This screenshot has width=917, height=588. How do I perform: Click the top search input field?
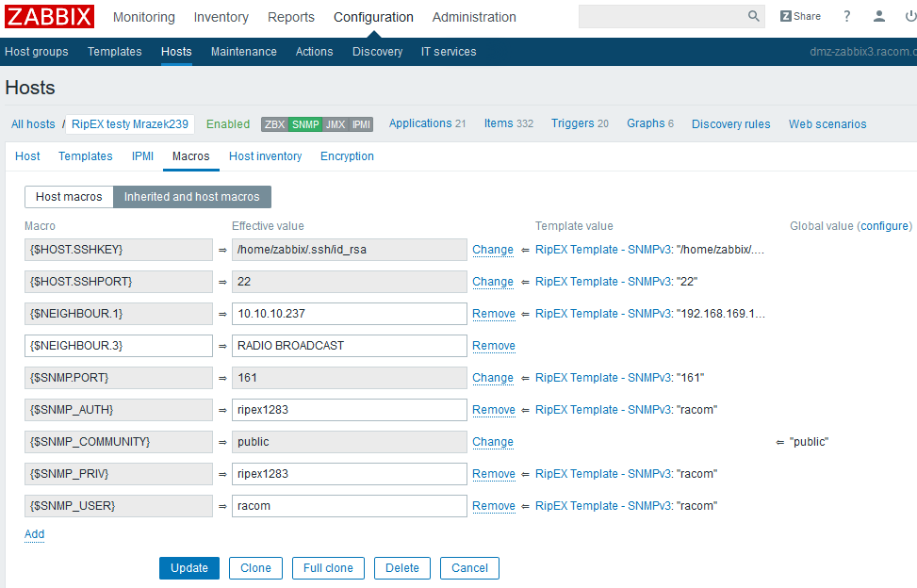pos(671,16)
